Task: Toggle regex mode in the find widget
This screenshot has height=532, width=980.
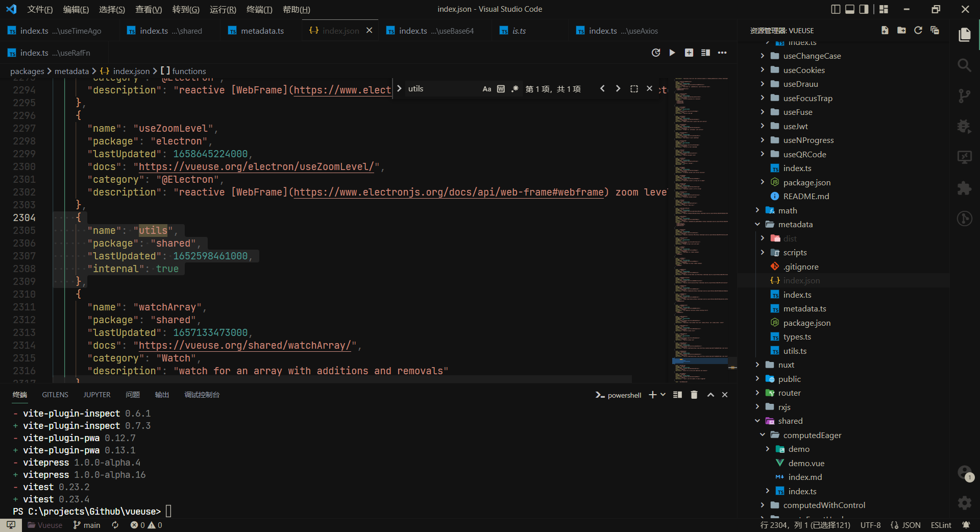Action: click(x=514, y=88)
